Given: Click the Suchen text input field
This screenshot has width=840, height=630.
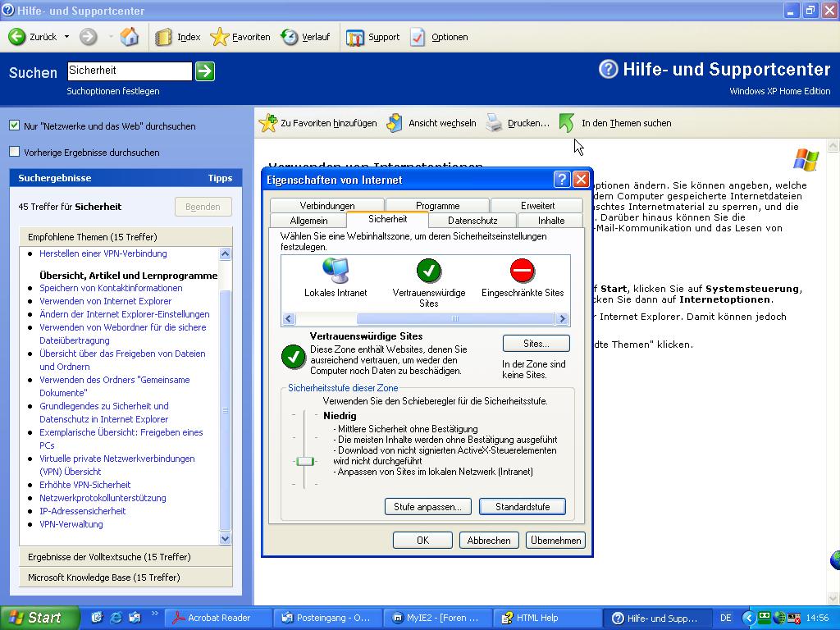Looking at the screenshot, I should pos(130,71).
